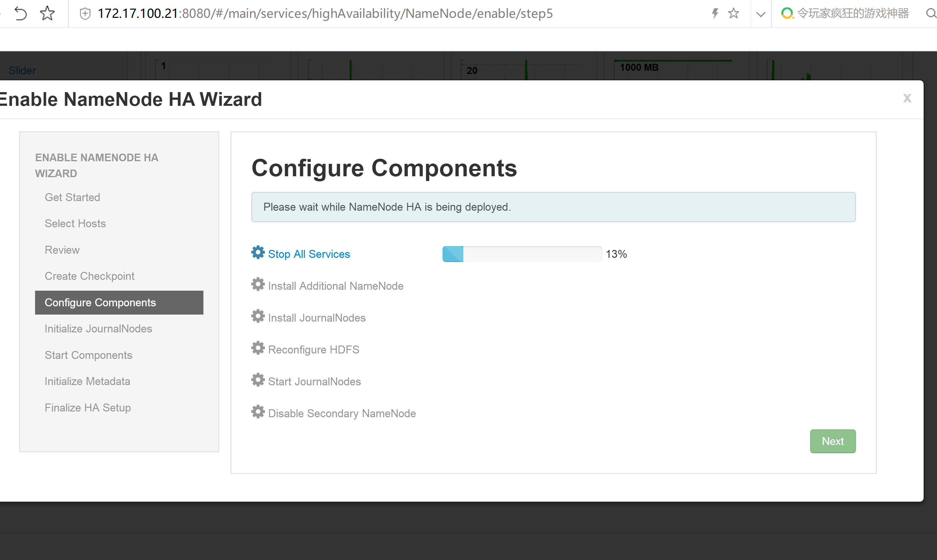
Task: Click the Reconfigure HDFS gear icon
Action: (258, 349)
